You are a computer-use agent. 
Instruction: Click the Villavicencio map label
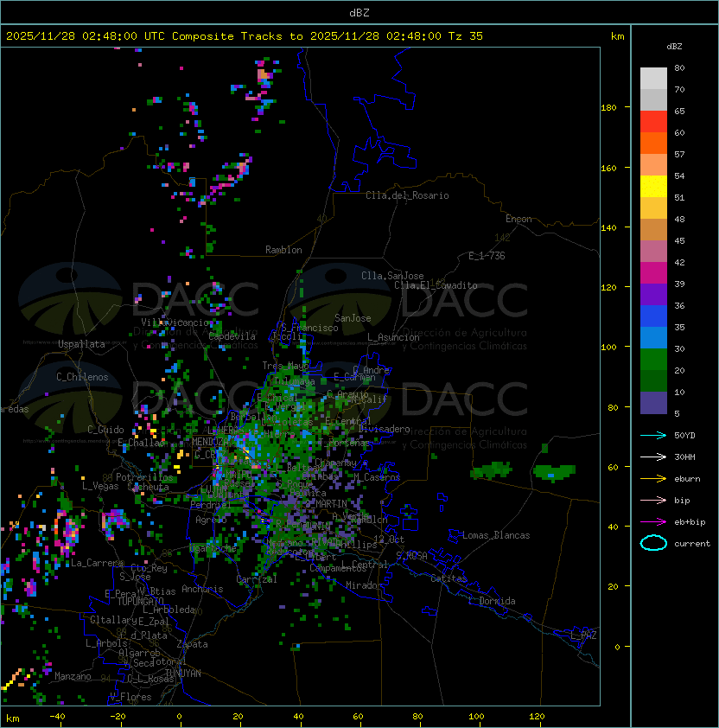click(175, 322)
